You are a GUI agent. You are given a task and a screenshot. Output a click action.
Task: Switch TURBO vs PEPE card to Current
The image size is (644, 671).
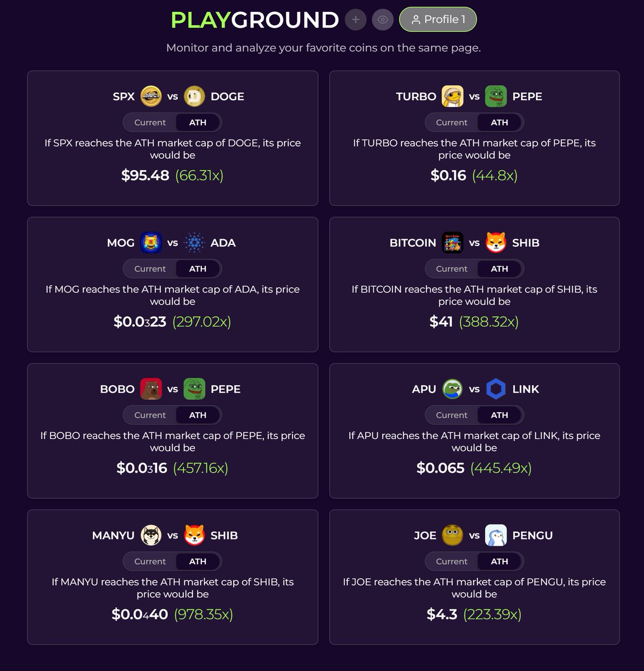click(x=452, y=122)
